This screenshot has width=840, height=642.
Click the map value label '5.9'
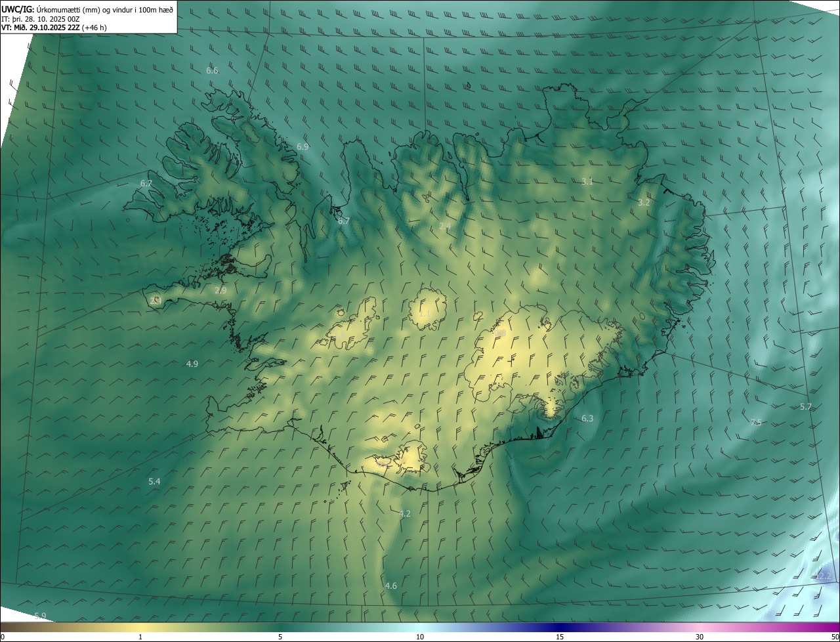40,616
